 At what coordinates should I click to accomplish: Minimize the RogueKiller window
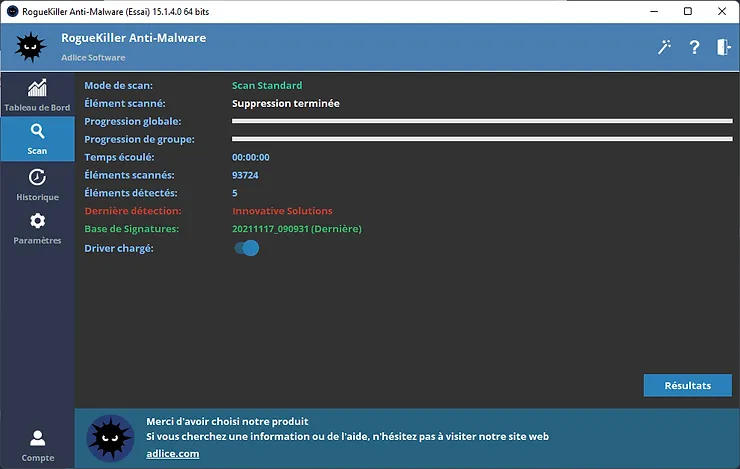[x=654, y=11]
